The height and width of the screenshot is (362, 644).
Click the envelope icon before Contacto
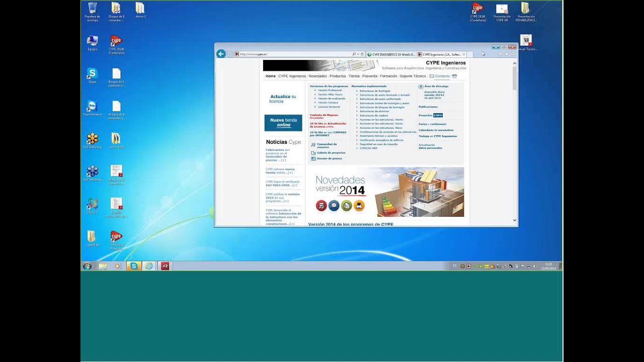[x=432, y=76]
